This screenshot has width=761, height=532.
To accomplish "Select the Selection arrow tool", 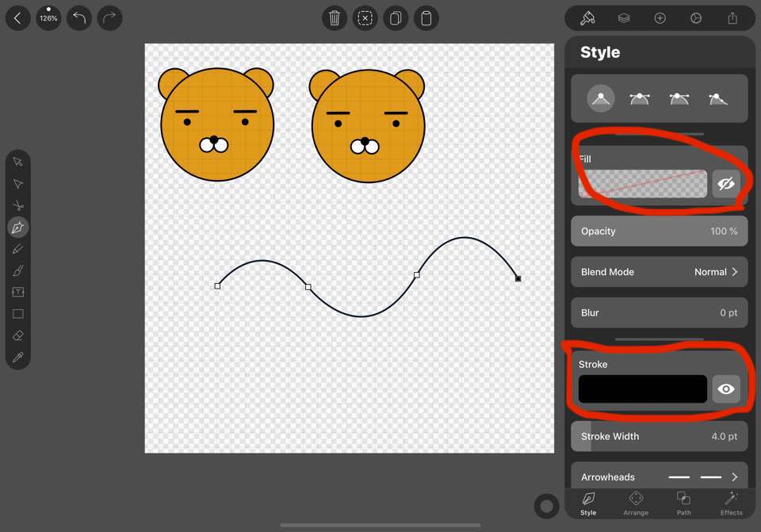I will pos(18,162).
